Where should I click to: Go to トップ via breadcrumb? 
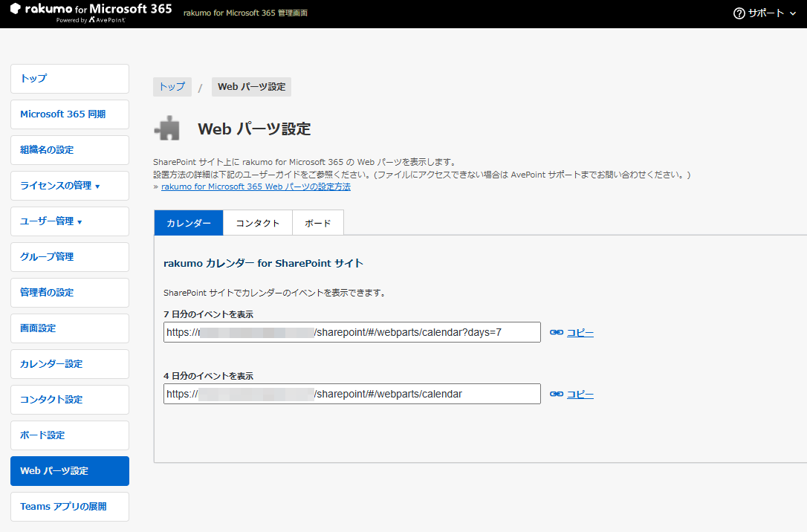172,87
